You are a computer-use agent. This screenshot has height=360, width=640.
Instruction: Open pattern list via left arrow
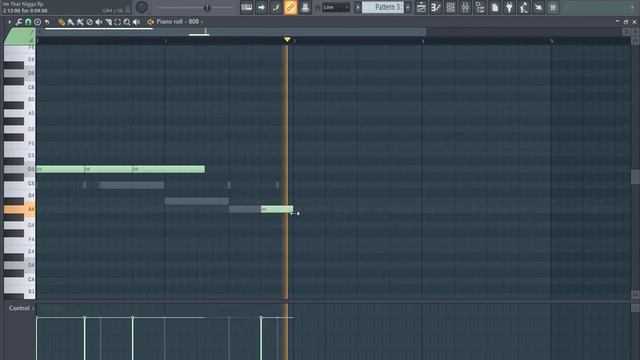(358, 7)
